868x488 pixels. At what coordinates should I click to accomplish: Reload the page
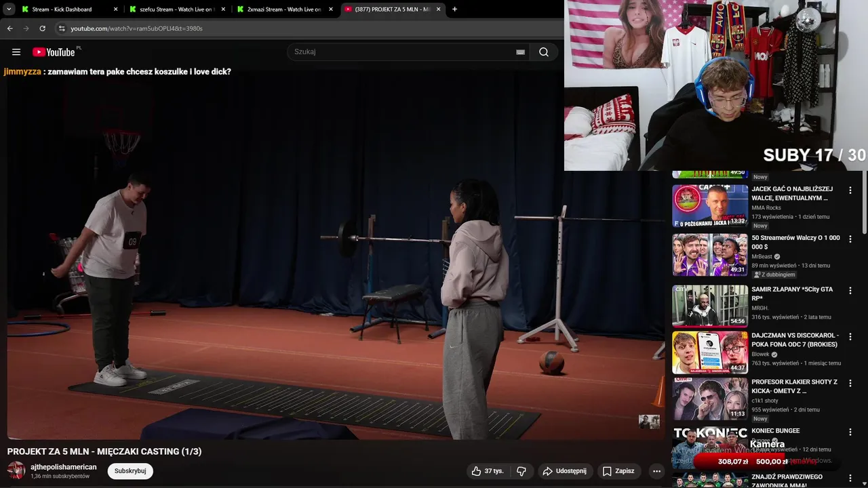point(42,28)
